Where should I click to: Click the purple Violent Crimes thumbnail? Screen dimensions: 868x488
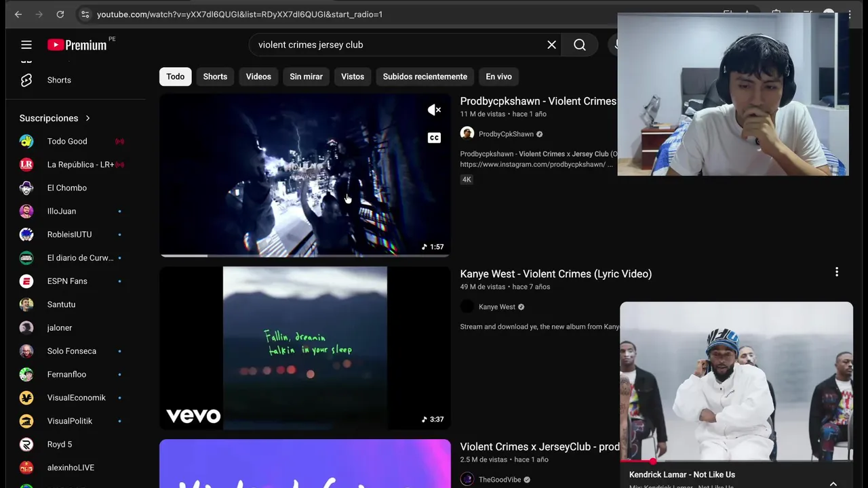click(305, 464)
